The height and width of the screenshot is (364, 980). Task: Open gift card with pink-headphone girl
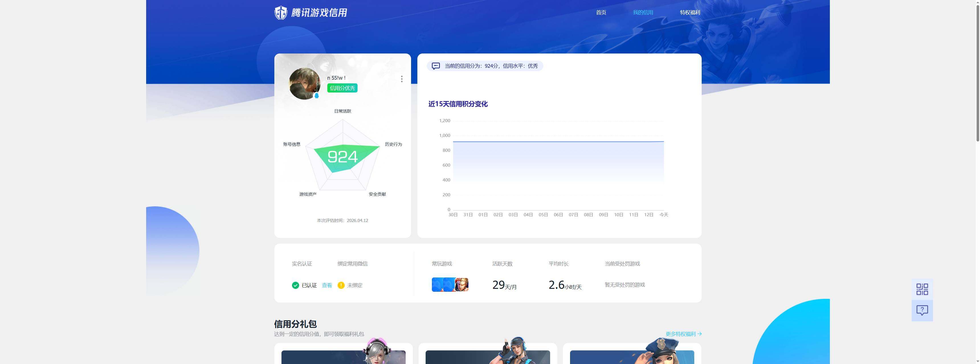pyautogui.click(x=344, y=353)
